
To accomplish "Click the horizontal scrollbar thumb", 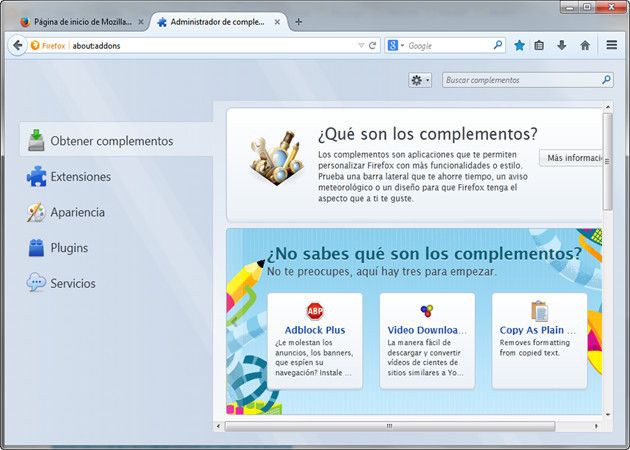I will 390,426.
